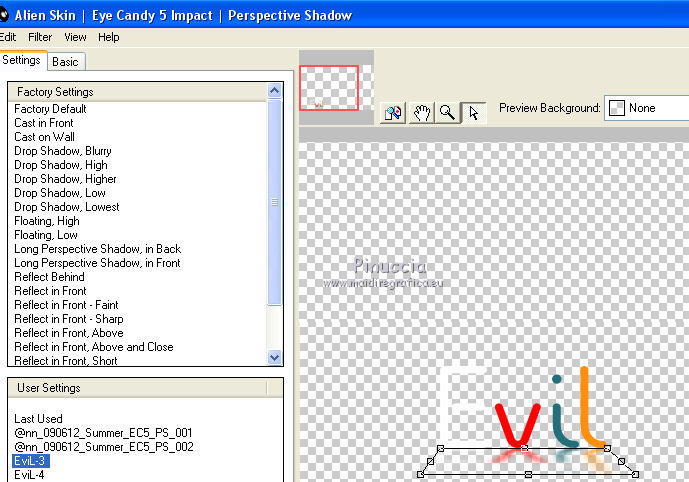689x482 pixels.
Task: Select Long Perspective Shadow, in Front
Action: coord(97,263)
